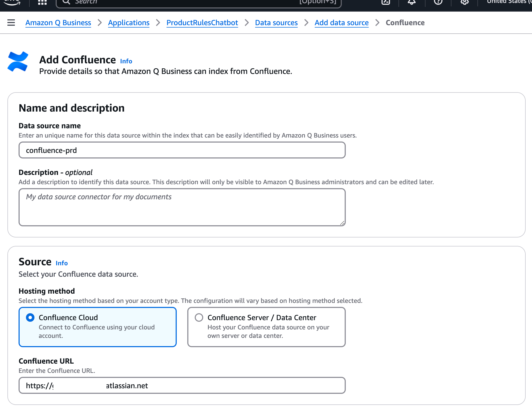Click the Name and description heading
The height and width of the screenshot is (406, 532).
tap(72, 108)
